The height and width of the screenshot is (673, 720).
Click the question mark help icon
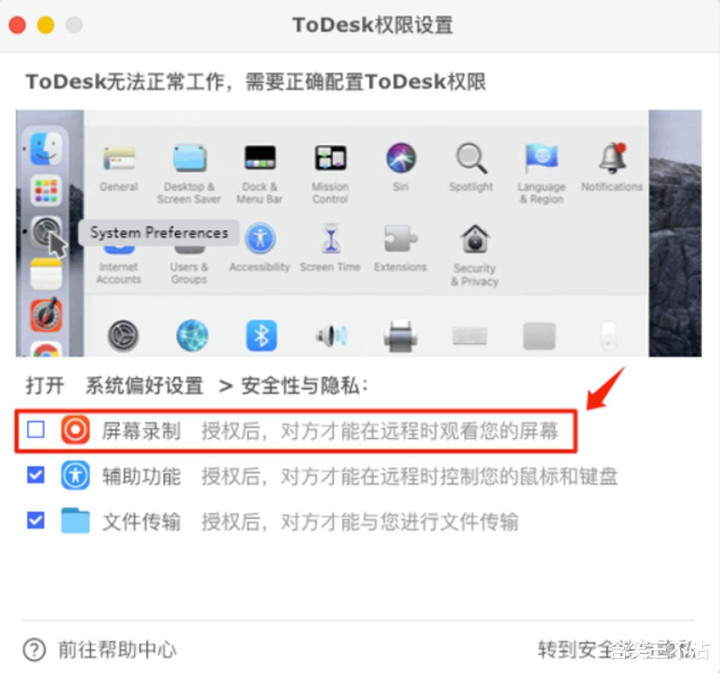pyautogui.click(x=34, y=650)
